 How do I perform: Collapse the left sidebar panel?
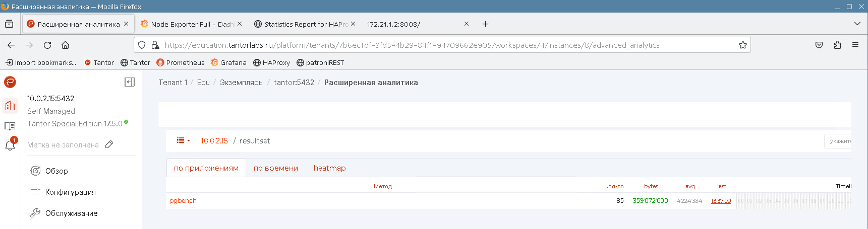[130, 82]
